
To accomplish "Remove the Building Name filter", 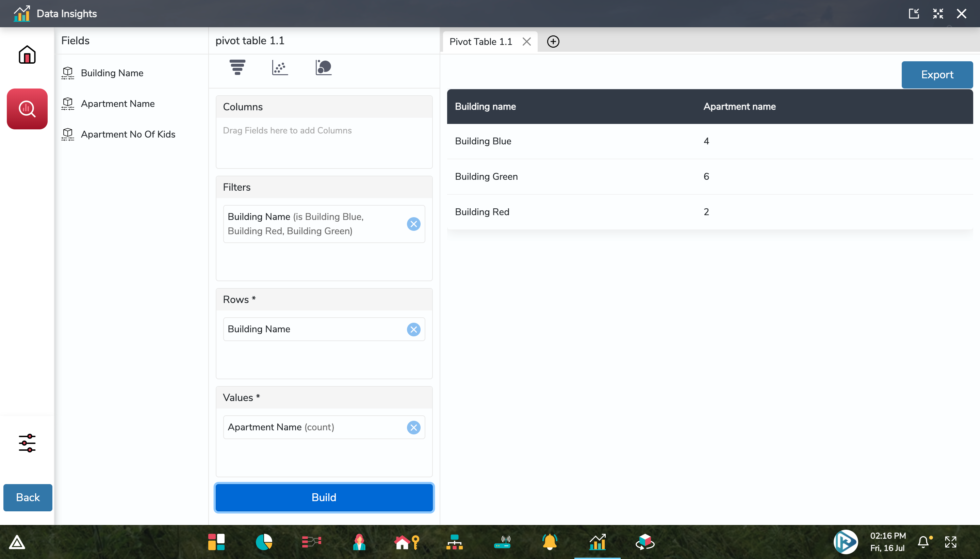I will (x=413, y=224).
